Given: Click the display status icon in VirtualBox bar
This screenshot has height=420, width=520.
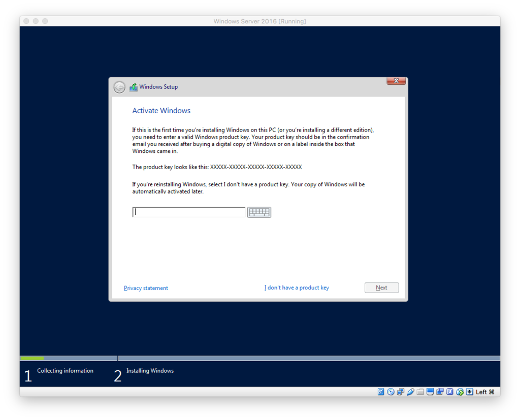Looking at the screenshot, I should point(430,392).
